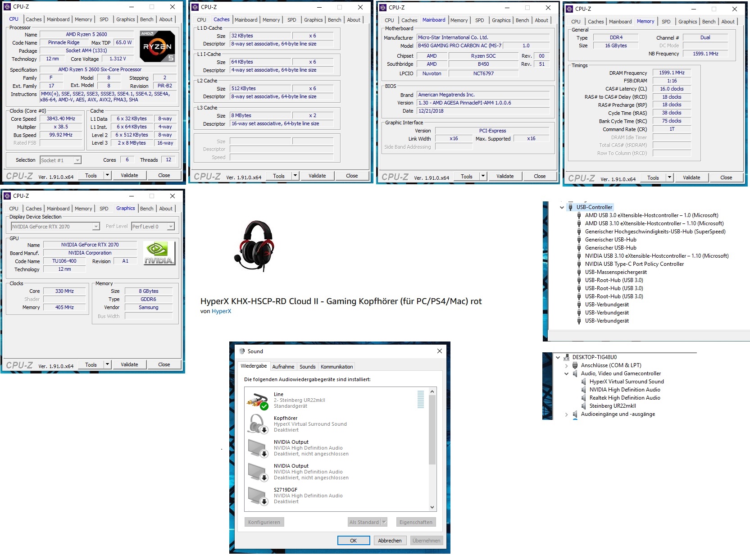The width and height of the screenshot is (750, 560).
Task: Switch to Caches tab in CPU window
Action: [34, 19]
